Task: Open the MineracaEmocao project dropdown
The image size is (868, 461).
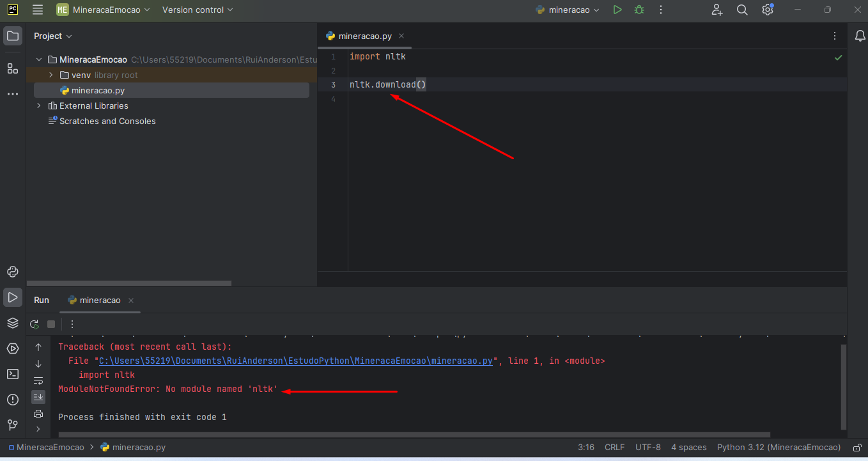Action: 104,10
